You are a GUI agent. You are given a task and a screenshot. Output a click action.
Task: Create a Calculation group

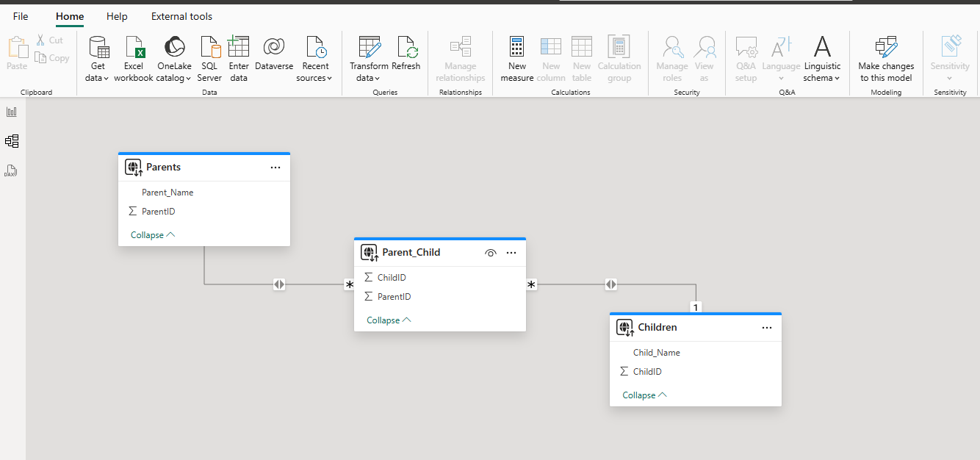click(619, 58)
